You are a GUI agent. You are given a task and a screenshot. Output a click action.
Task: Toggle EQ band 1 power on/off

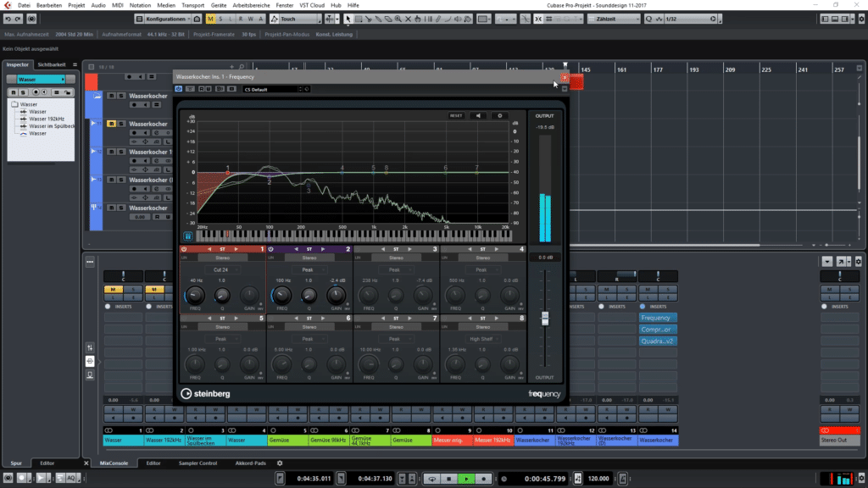(184, 249)
